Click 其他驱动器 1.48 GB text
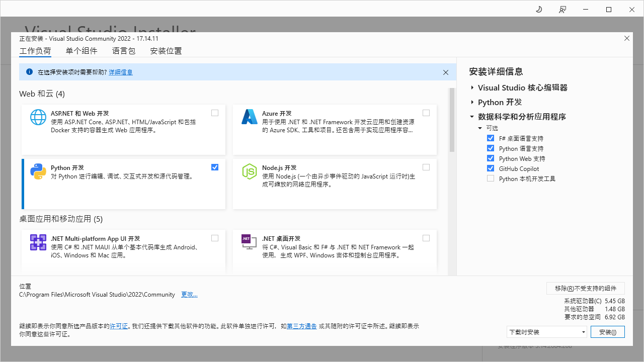 pos(595,309)
